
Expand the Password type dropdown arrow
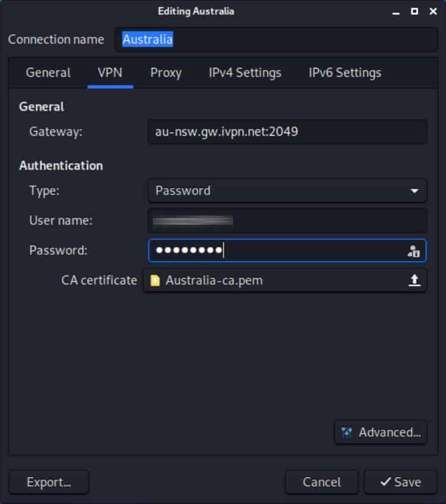tap(414, 191)
